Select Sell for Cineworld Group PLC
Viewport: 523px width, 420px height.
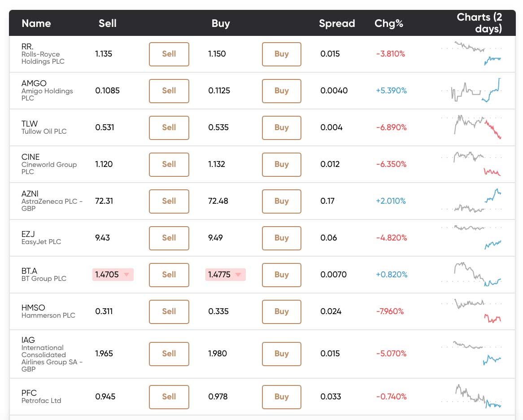(x=169, y=165)
